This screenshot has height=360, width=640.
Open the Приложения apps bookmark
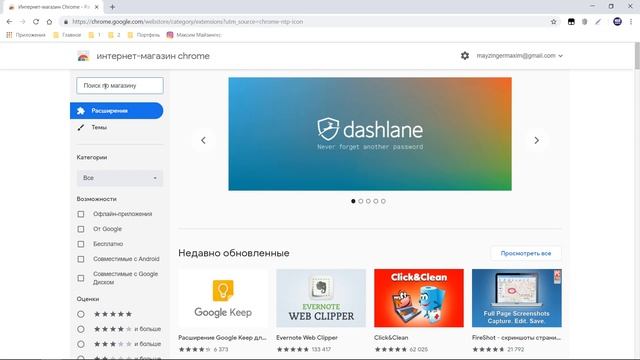pyautogui.click(x=26, y=35)
